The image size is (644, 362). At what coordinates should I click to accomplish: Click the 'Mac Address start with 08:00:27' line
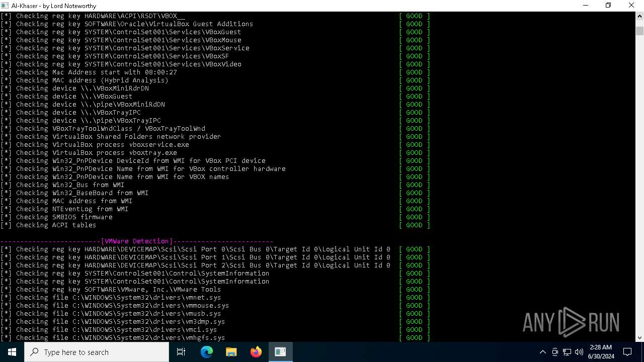click(89, 72)
